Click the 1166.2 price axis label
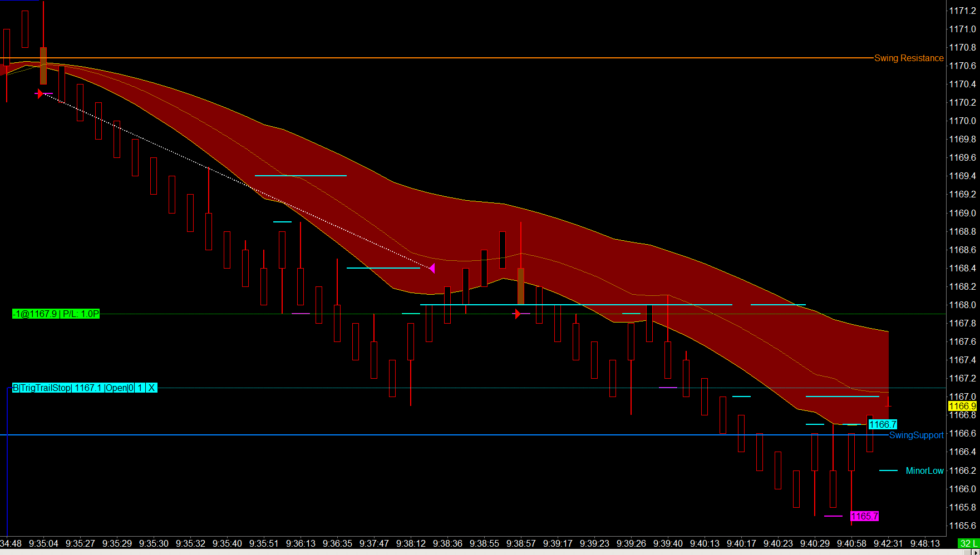This screenshot has height=555, width=980. 963,470
